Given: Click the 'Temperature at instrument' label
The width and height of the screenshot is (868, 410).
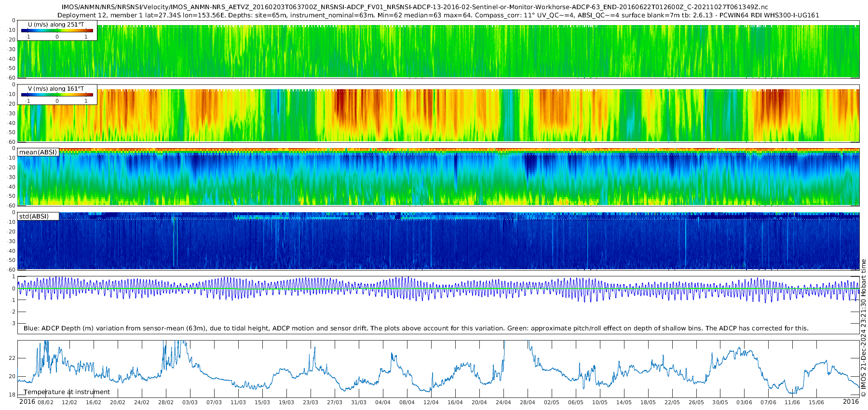Looking at the screenshot, I should pos(67,392).
